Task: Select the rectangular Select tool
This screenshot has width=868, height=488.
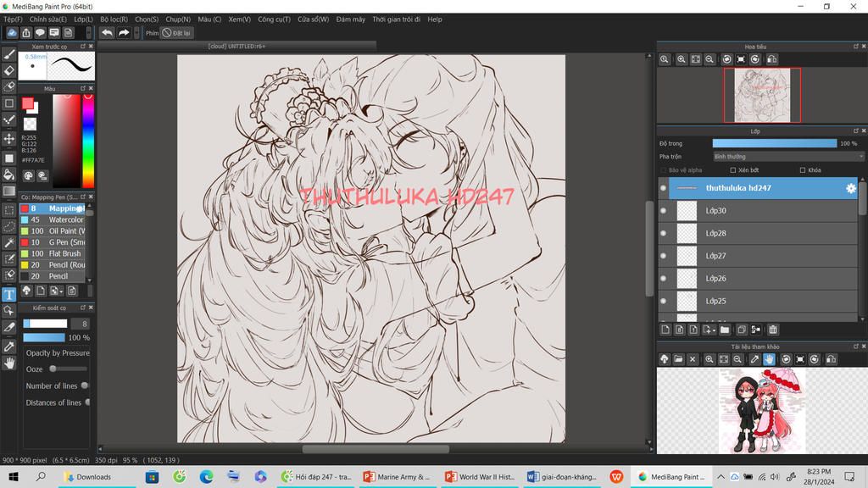Action: (x=8, y=210)
